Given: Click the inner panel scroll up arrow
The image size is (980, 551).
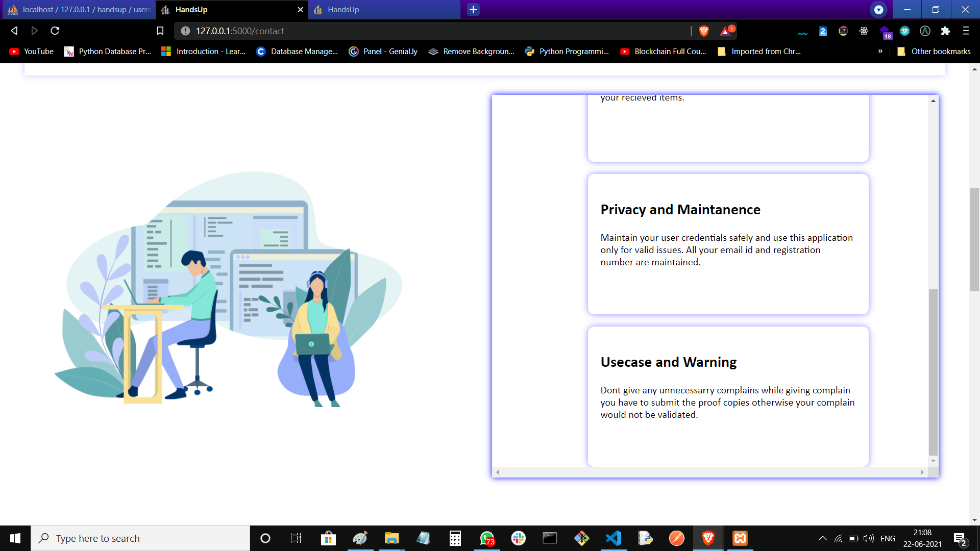Looking at the screenshot, I should point(933,101).
